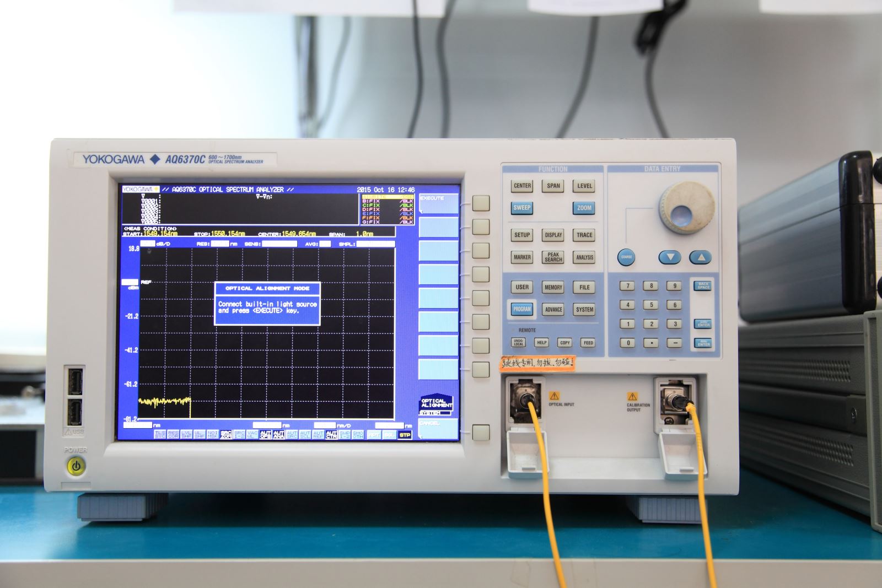Push the side button beside CANCEL
The image size is (882, 588).
(481, 432)
